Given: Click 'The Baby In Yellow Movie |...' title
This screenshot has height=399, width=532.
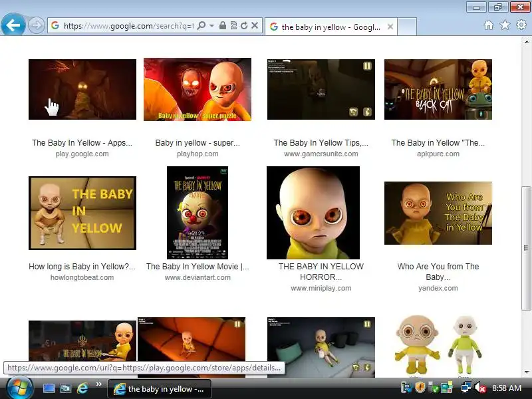Looking at the screenshot, I should click(198, 267).
